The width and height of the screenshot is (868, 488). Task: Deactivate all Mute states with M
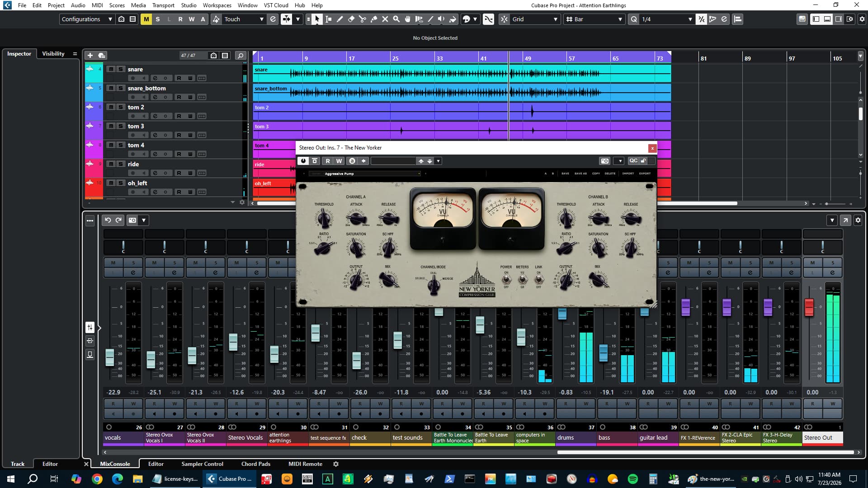click(146, 19)
